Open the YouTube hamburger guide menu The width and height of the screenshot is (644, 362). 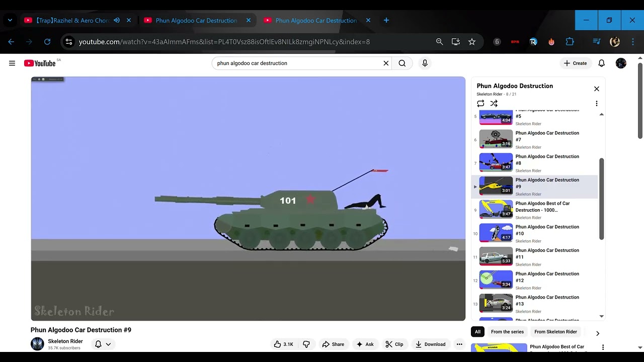(12, 63)
